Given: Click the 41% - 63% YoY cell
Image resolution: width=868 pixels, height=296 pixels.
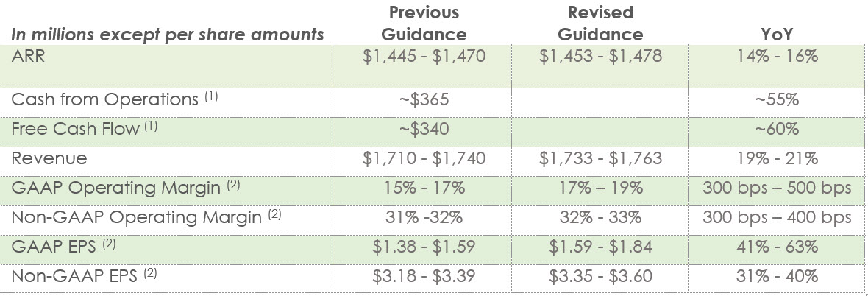Looking at the screenshot, I should pos(777,246).
